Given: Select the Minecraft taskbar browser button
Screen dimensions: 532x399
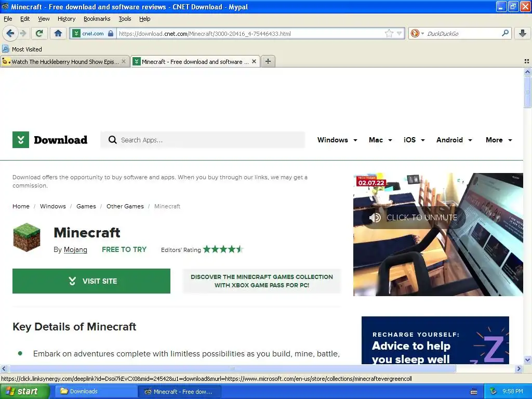Looking at the screenshot, I should [179, 391].
